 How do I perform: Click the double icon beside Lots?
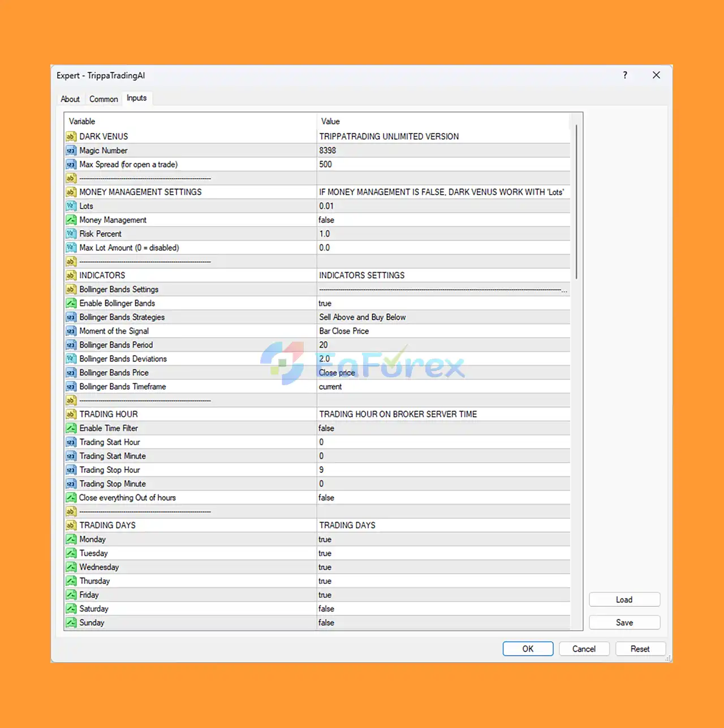71,206
